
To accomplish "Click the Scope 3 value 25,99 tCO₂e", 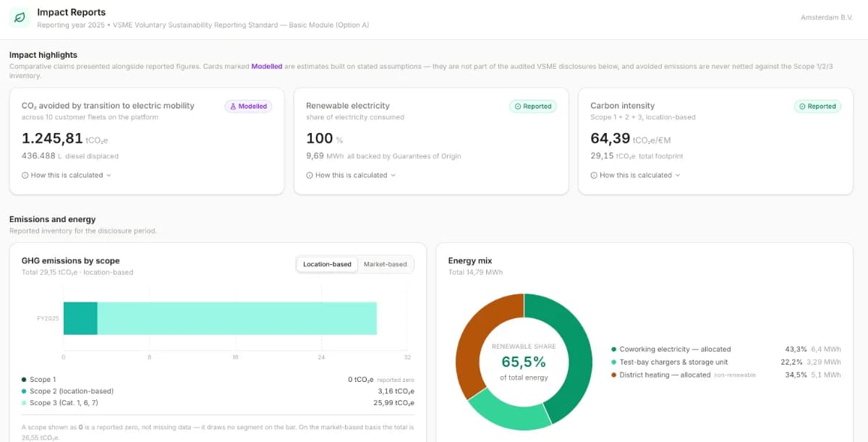I will tap(393, 403).
